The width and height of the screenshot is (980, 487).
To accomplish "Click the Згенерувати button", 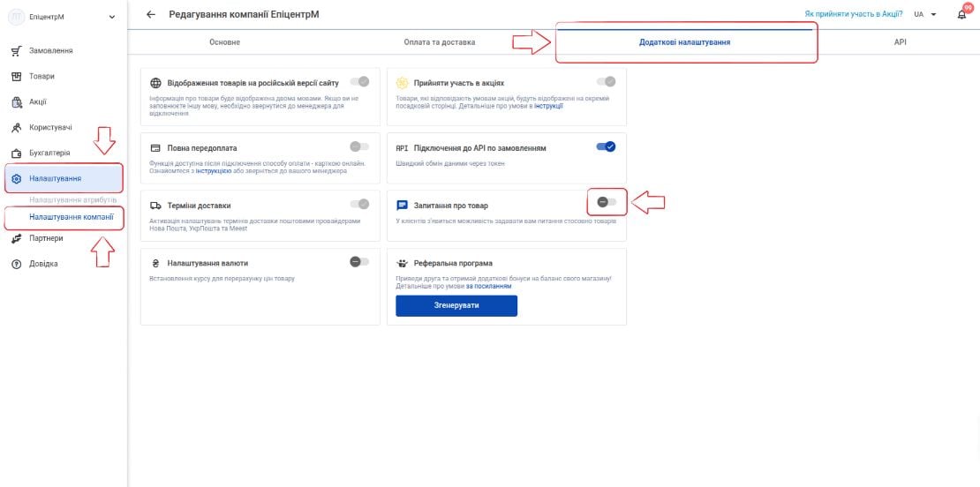I will pyautogui.click(x=456, y=306).
